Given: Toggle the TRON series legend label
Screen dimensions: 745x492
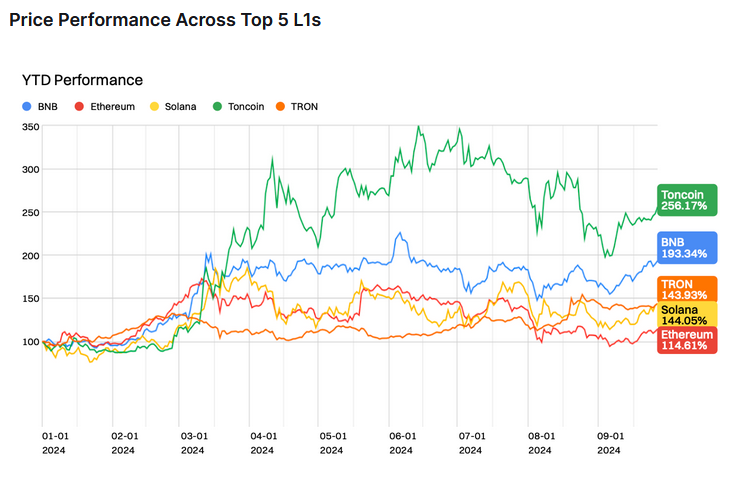Looking at the screenshot, I should click(304, 107).
